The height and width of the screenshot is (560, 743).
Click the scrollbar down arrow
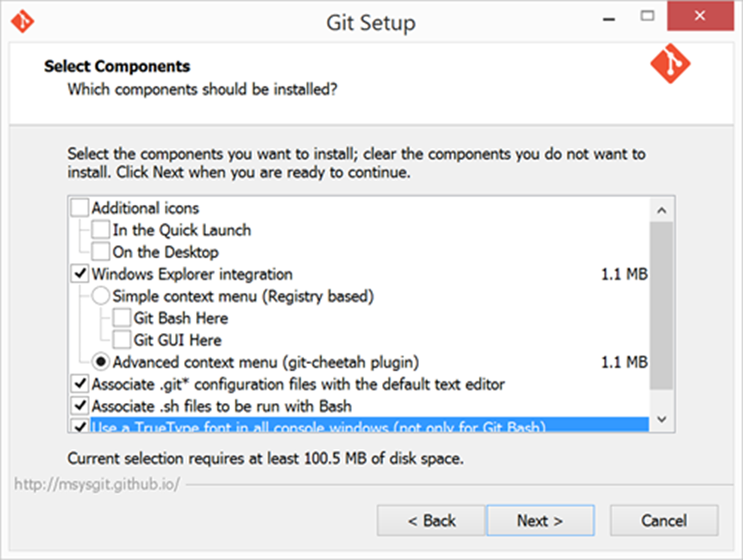pyautogui.click(x=662, y=419)
